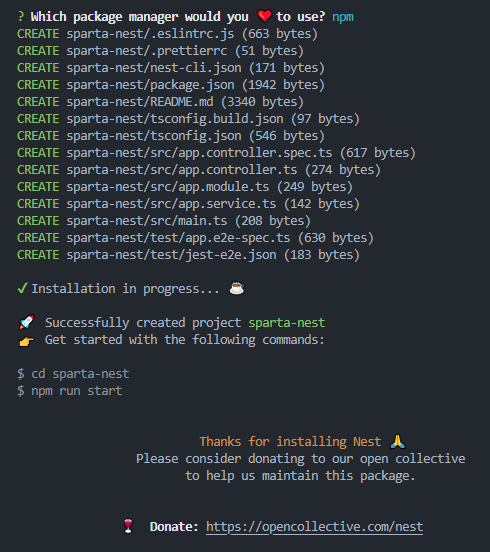Screen dimensions: 490x552
Task: Click the coffee cup emoji icon
Action: pyautogui.click(x=237, y=288)
